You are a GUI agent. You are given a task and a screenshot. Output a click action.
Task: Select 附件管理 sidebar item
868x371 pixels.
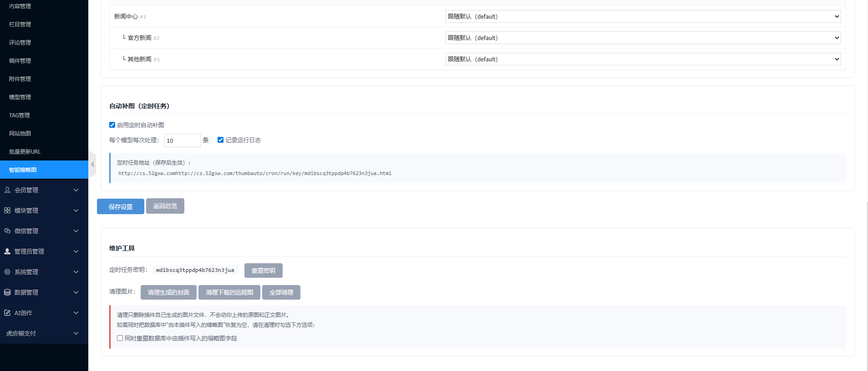coord(44,79)
